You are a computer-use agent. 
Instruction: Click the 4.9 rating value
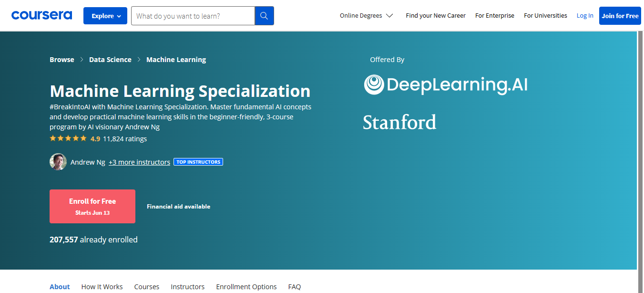click(x=95, y=139)
